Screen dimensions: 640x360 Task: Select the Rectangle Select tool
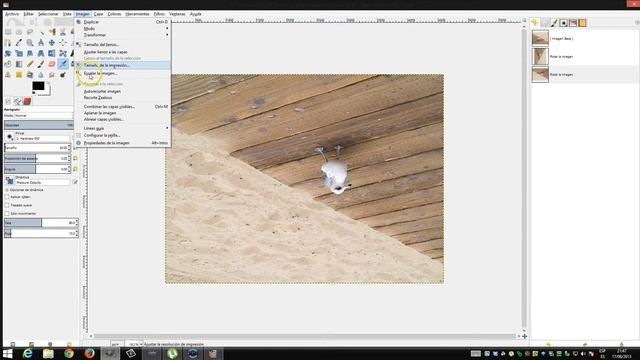point(8,32)
